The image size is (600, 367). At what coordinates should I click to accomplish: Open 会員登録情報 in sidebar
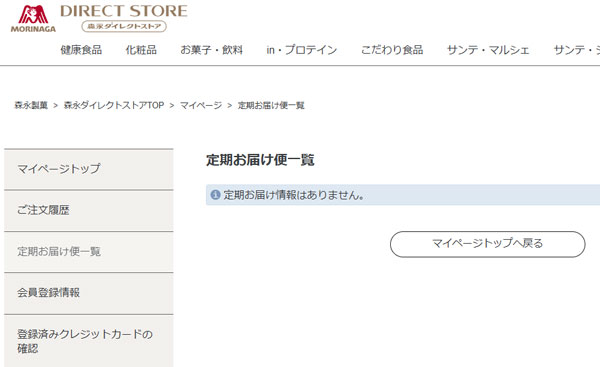pyautogui.click(x=89, y=293)
